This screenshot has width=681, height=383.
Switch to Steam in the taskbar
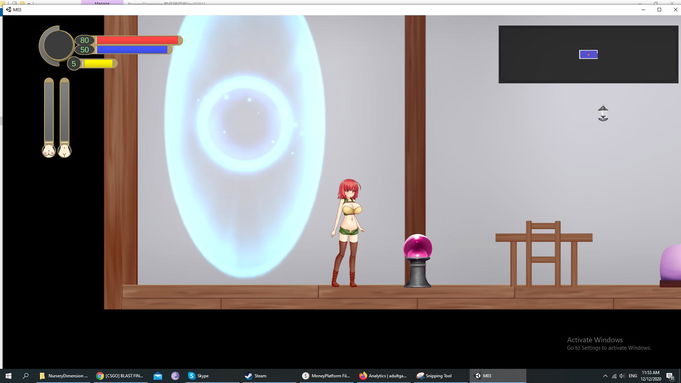click(x=256, y=376)
